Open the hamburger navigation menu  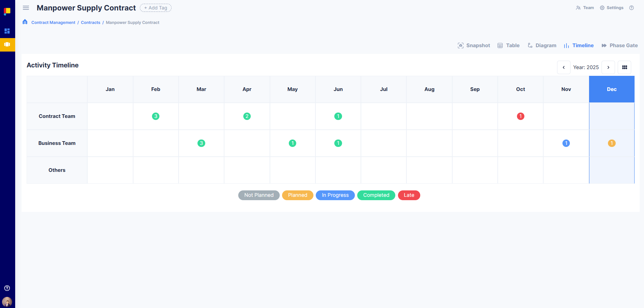click(26, 8)
